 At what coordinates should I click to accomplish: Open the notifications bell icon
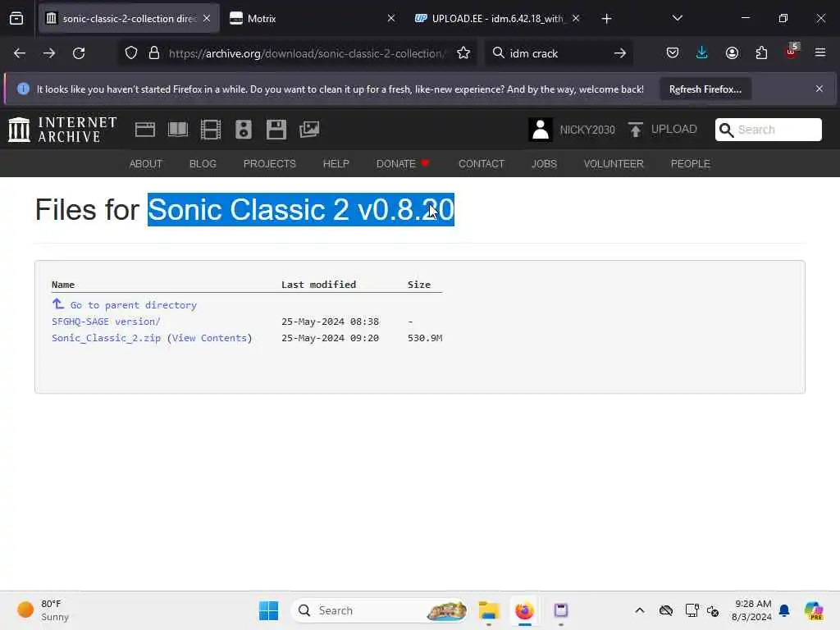[x=784, y=610]
